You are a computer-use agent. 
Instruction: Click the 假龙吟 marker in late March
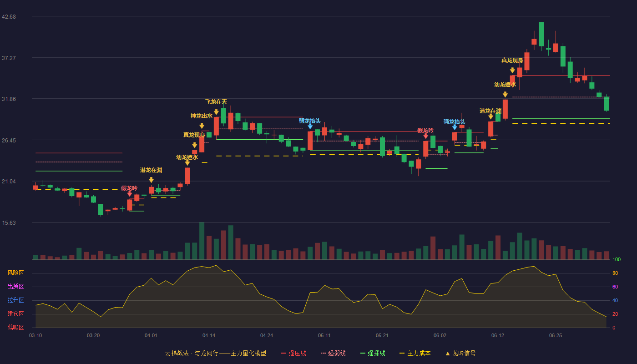(129, 194)
